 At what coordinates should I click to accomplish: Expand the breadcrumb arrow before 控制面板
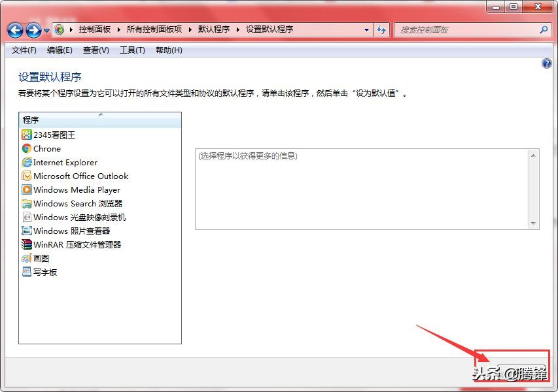pos(71,29)
